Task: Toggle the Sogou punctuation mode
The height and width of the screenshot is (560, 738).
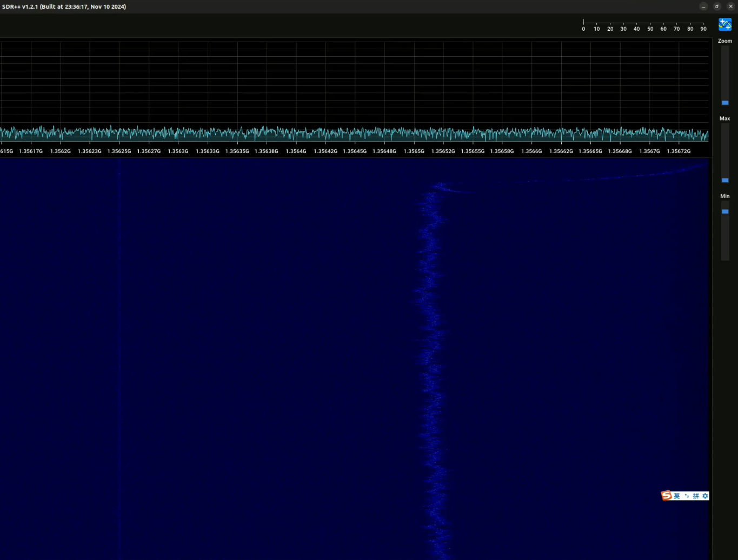Action: 687,496
